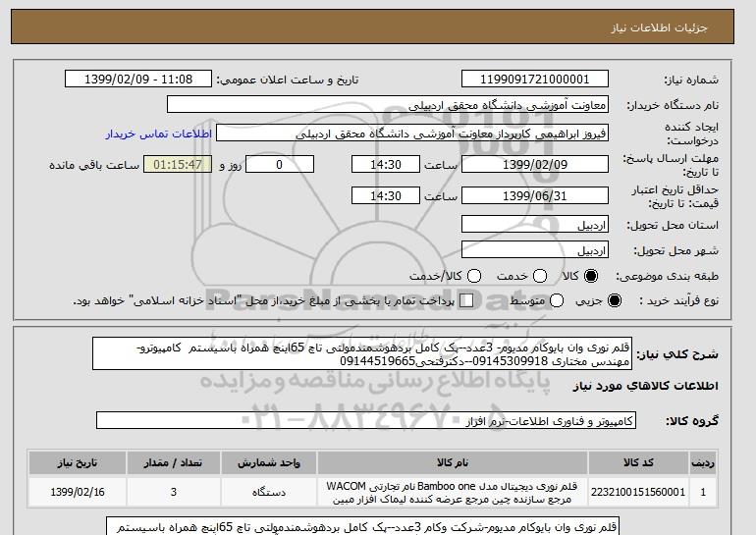Open the اطلاعات تماس خریدار link

[159, 134]
